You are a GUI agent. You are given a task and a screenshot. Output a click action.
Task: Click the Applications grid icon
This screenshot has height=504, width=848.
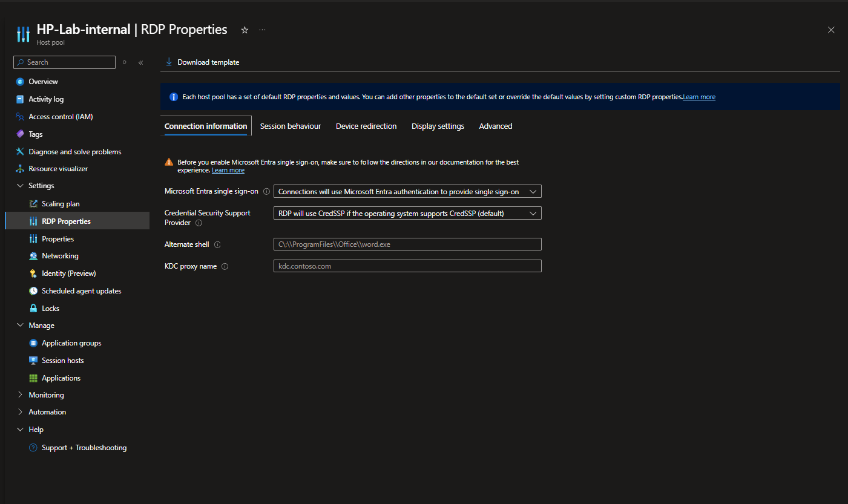[33, 378]
